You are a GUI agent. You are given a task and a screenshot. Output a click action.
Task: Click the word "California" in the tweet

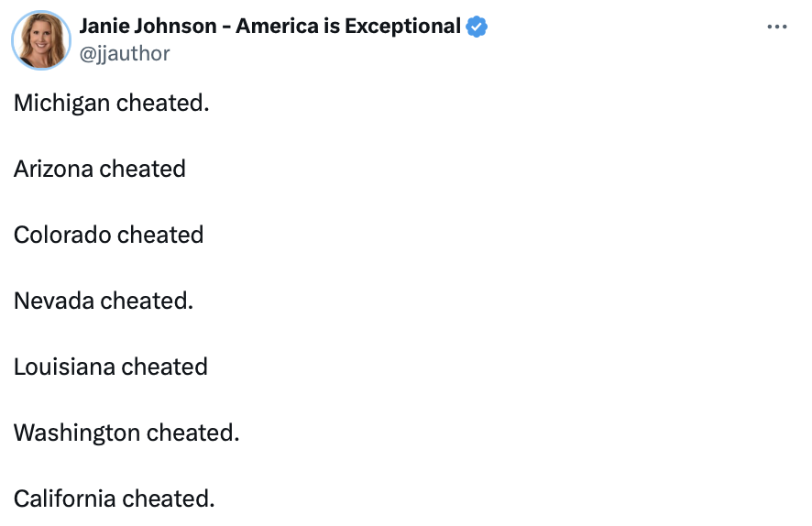click(65, 499)
